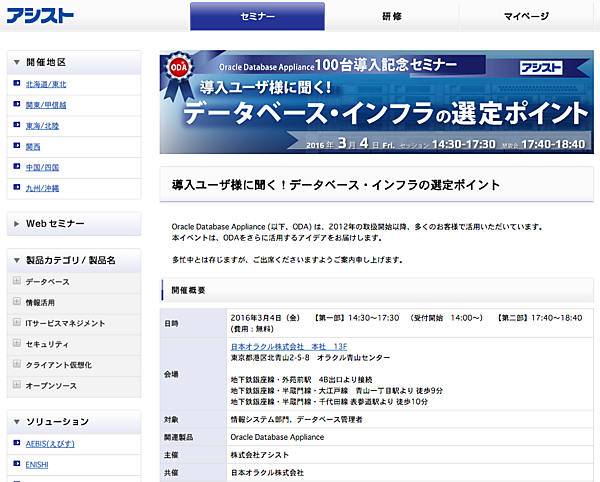
Task: Click the ODA ribbon badge on banner
Action: (179, 75)
